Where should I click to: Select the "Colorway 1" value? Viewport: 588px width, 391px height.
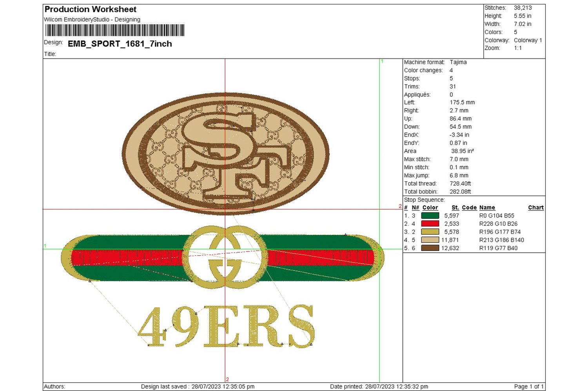tap(528, 40)
